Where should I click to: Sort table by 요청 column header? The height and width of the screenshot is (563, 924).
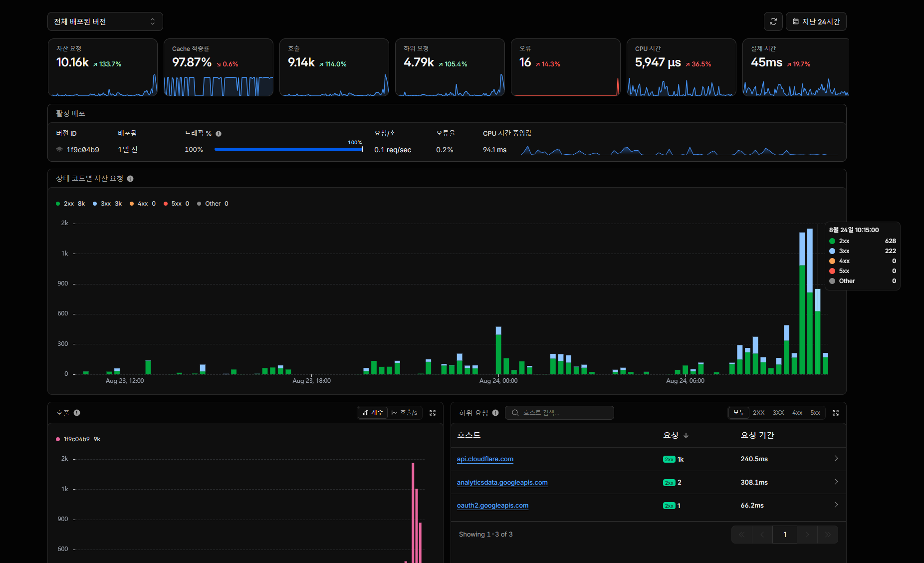[676, 435]
